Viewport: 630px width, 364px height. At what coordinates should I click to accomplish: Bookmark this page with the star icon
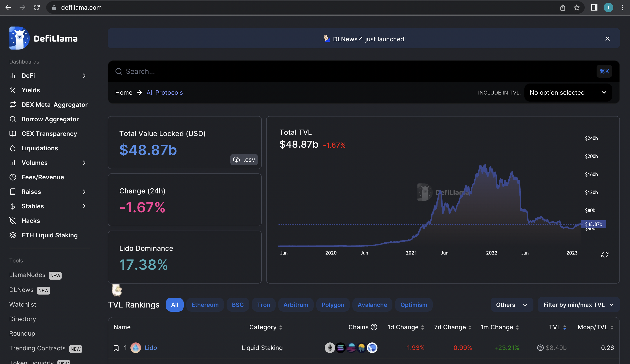click(577, 7)
